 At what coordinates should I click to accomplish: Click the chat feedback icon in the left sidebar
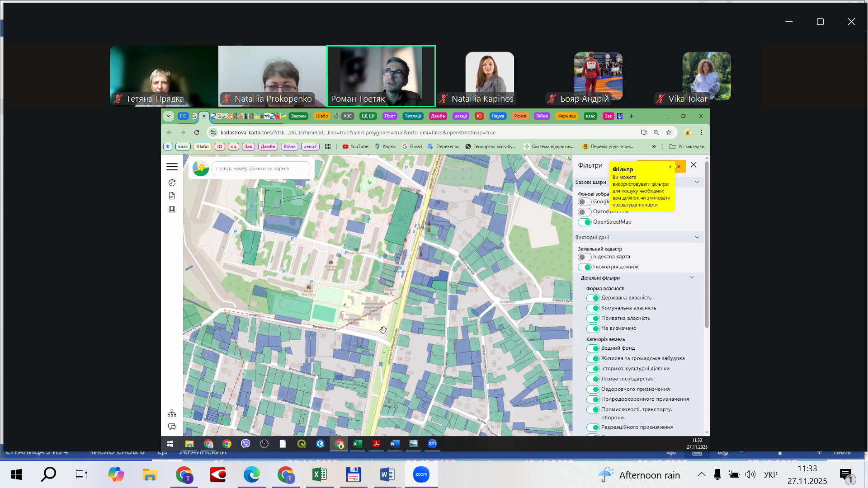pos(172,427)
